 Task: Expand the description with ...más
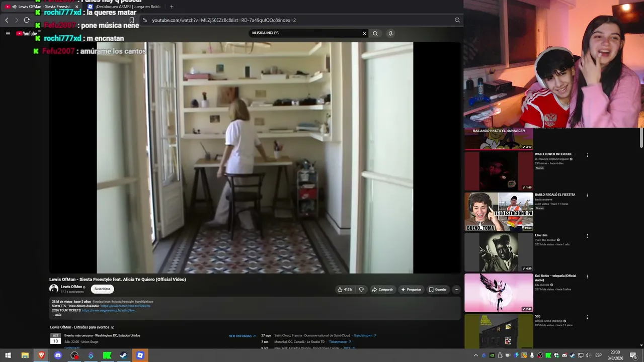pyautogui.click(x=57, y=315)
